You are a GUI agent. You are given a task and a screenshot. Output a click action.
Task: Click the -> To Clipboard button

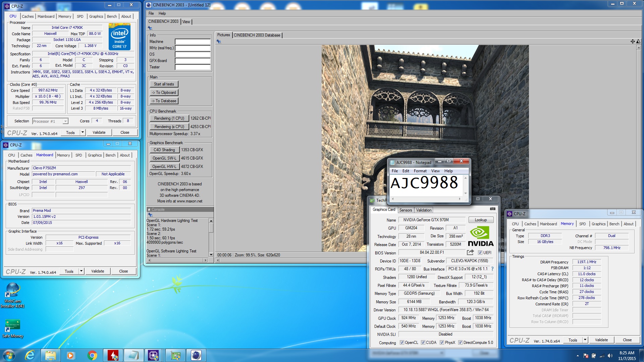(x=164, y=93)
